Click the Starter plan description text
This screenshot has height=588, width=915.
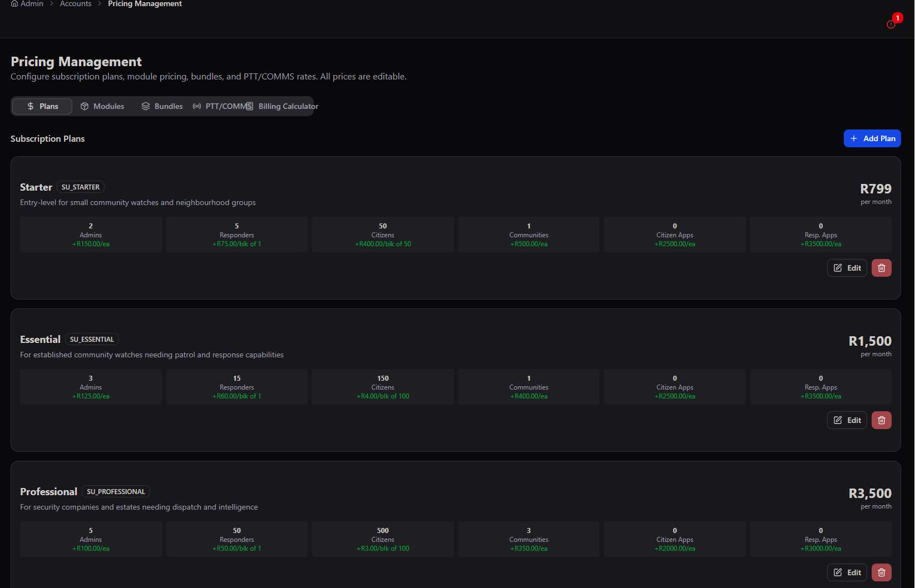138,202
